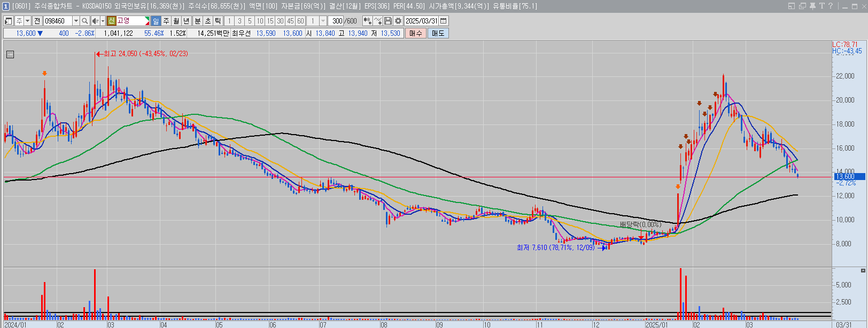Click the chart data grid icon
This screenshot has width=868, height=328.
tap(10, 54)
